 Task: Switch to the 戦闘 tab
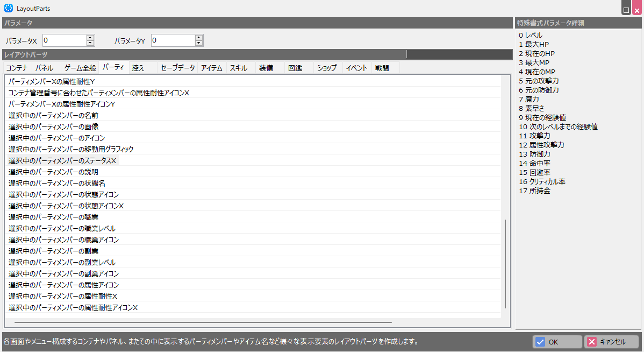pos(382,68)
